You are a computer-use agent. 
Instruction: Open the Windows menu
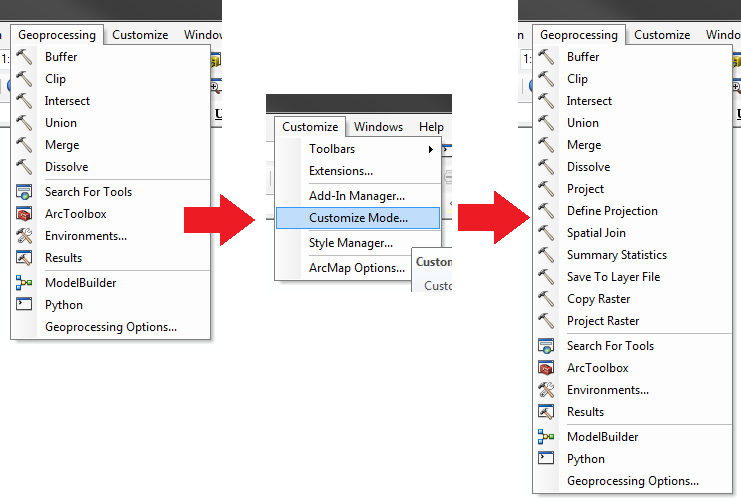point(378,127)
